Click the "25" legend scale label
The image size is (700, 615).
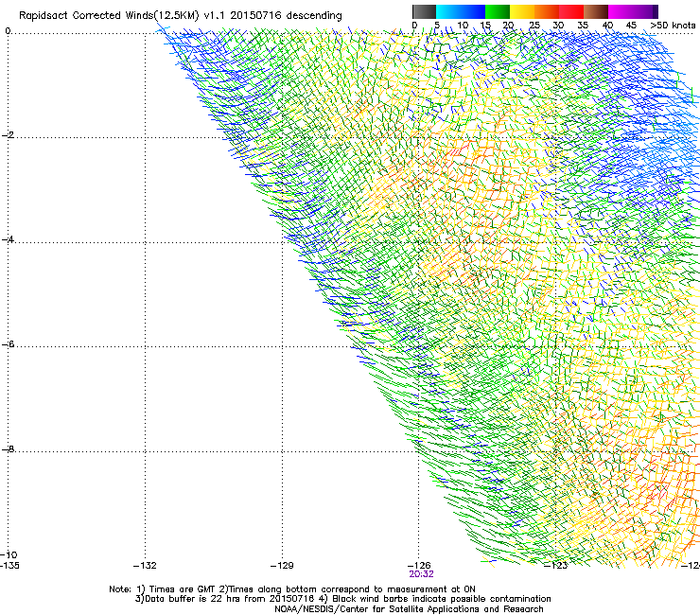[x=534, y=26]
